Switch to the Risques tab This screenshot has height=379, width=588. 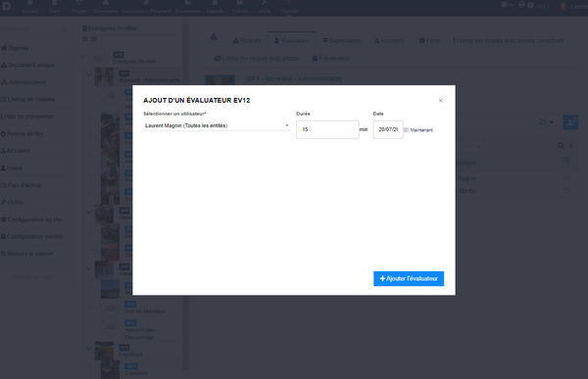click(x=246, y=40)
